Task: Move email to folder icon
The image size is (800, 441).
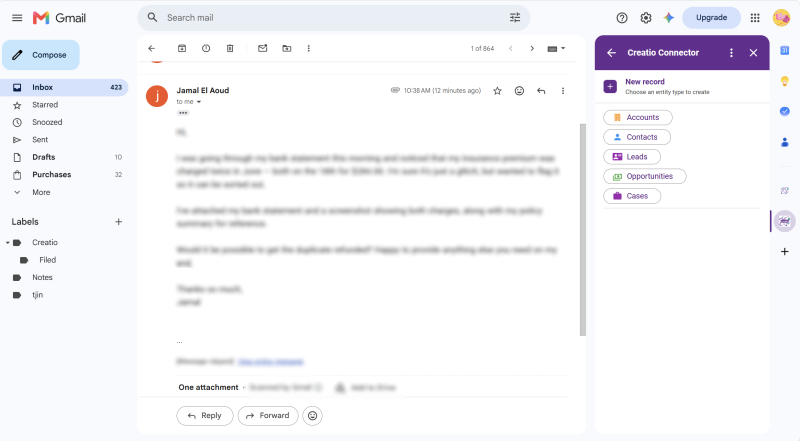Action: coord(287,48)
